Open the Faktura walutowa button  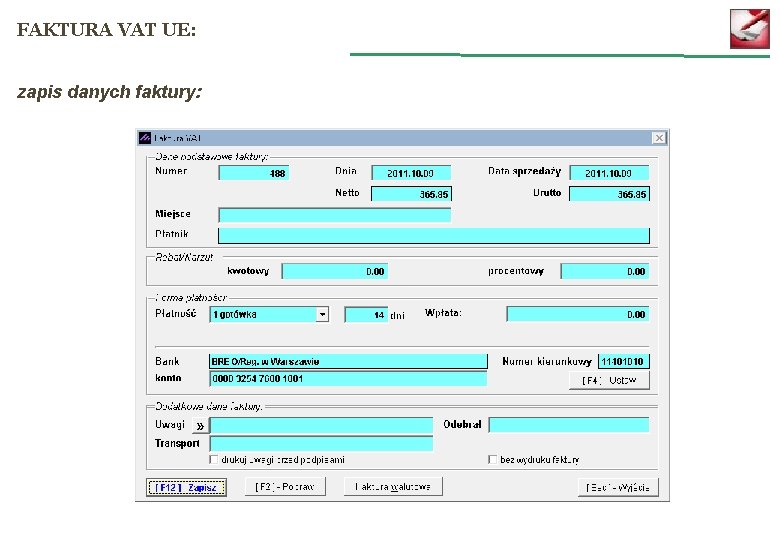pyautogui.click(x=393, y=487)
